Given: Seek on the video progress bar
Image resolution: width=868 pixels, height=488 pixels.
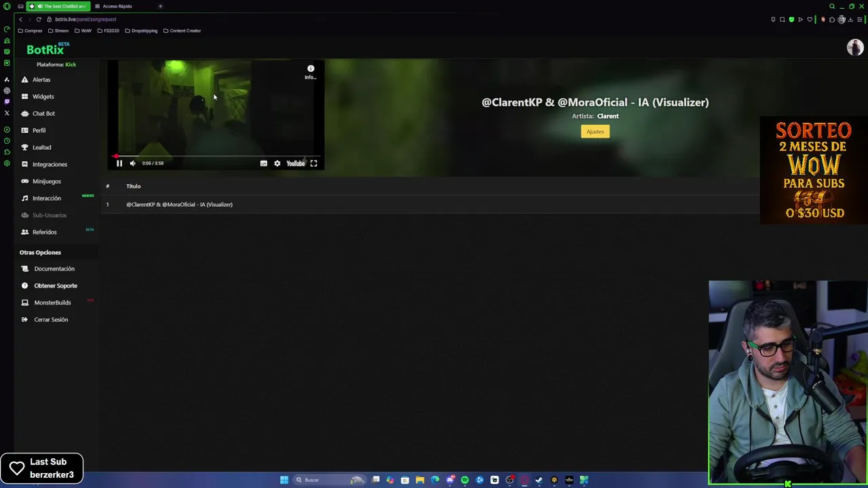Looking at the screenshot, I should coord(216,156).
